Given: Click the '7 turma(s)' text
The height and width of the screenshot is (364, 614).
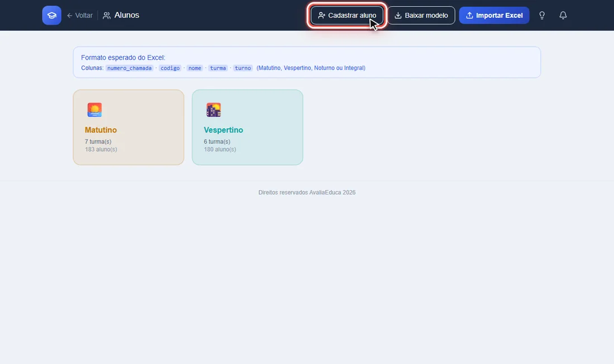Looking at the screenshot, I should pos(98,142).
